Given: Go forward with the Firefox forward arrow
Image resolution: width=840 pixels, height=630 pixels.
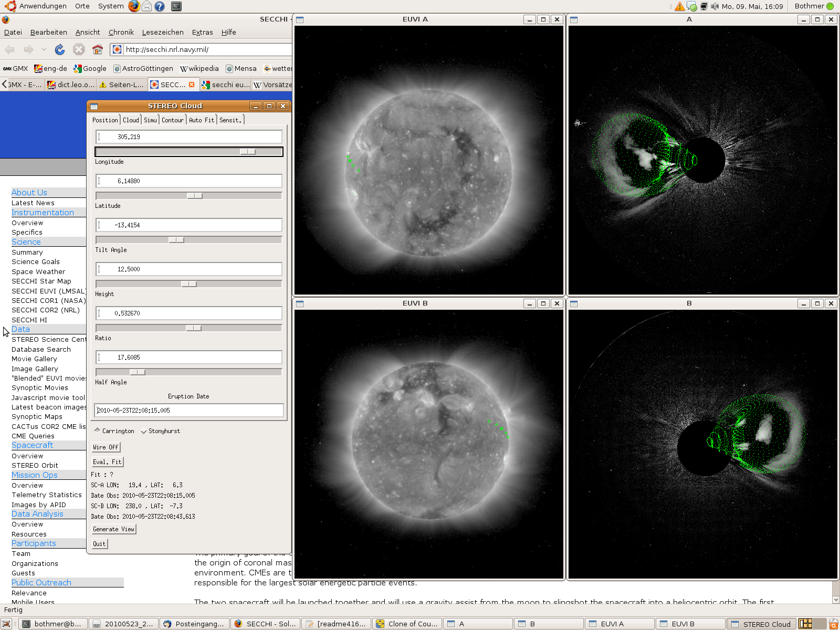Looking at the screenshot, I should (29, 49).
